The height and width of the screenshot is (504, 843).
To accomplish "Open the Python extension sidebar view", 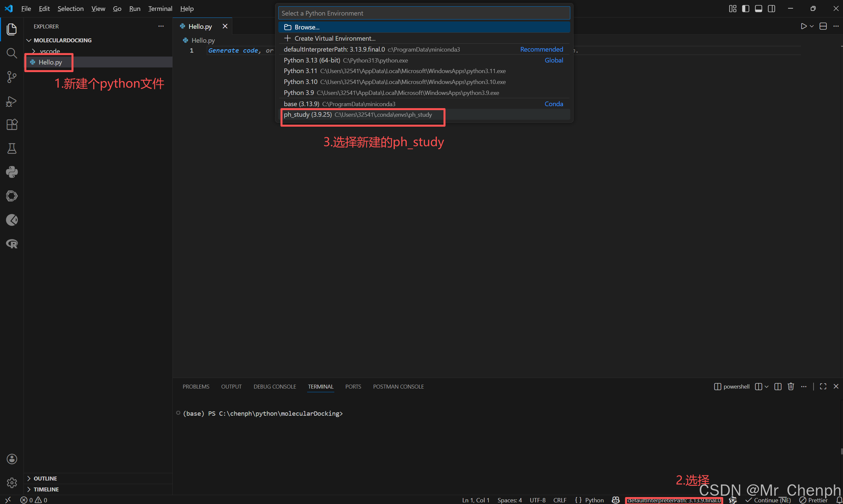I will click(12, 172).
